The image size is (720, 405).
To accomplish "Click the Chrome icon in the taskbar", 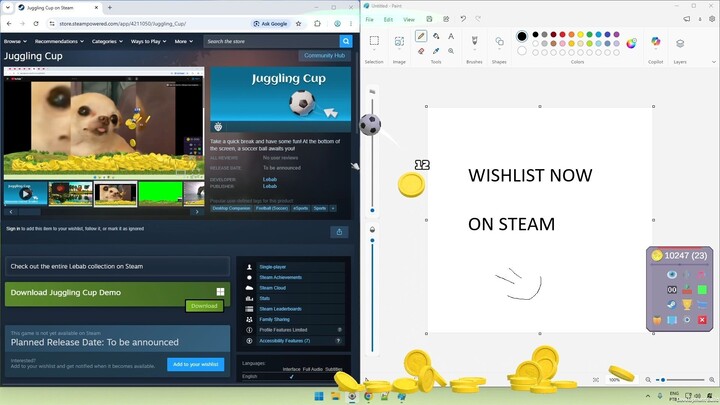I will pyautogui.click(x=368, y=396).
